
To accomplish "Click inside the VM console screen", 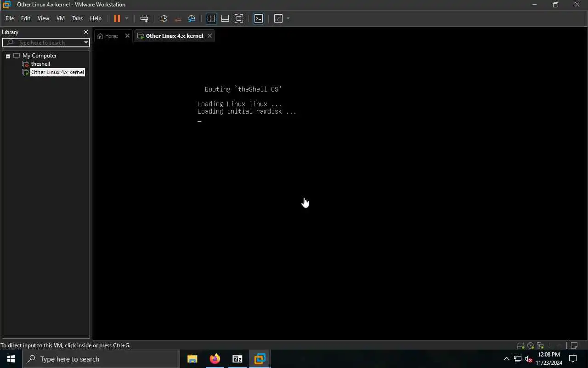I will [340, 191].
